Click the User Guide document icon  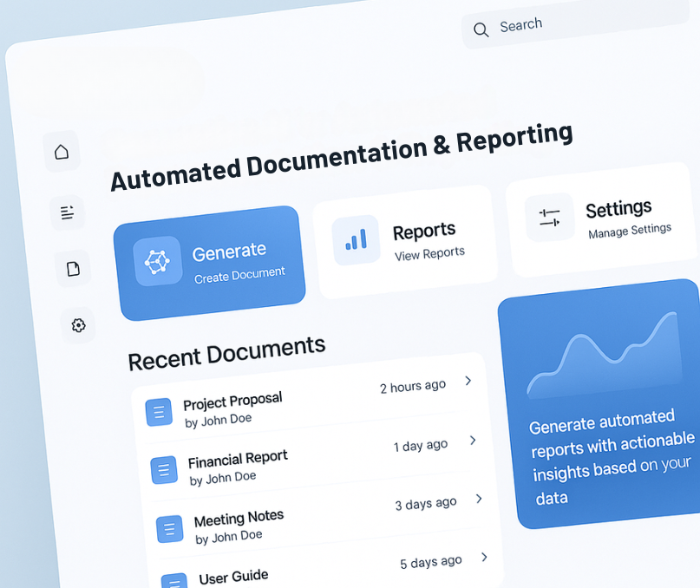174,581
